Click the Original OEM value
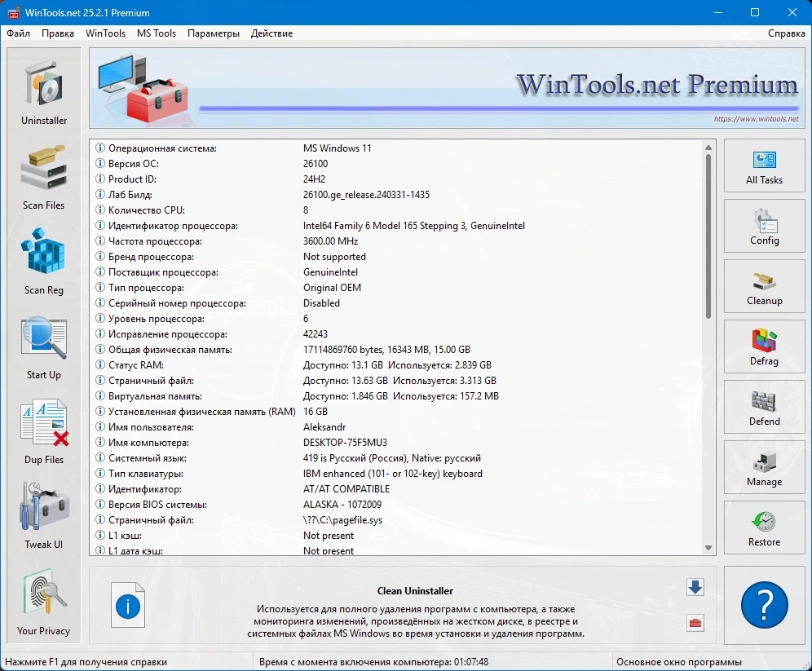The height and width of the screenshot is (671, 812). tap(332, 288)
